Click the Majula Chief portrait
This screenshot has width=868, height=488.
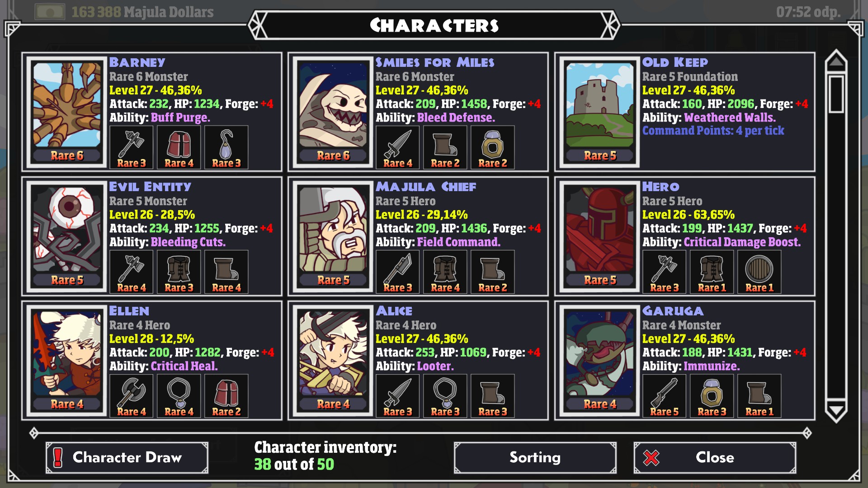click(333, 236)
